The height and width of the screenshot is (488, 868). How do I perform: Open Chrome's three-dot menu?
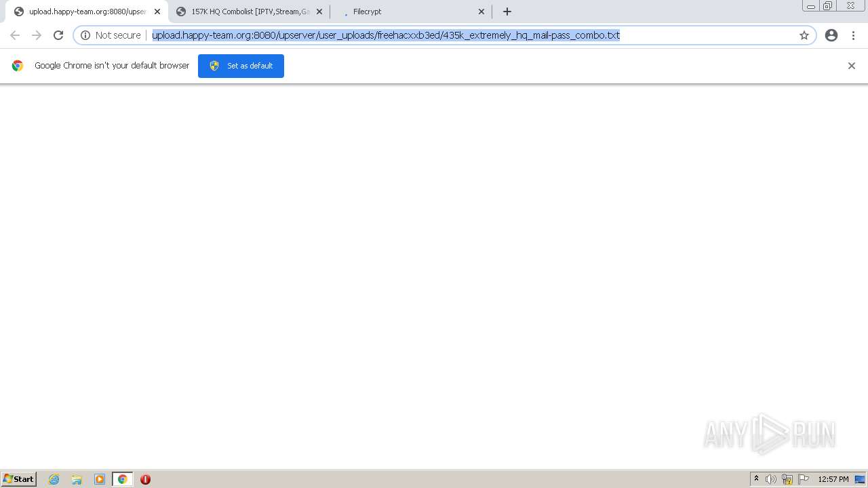pos(853,35)
